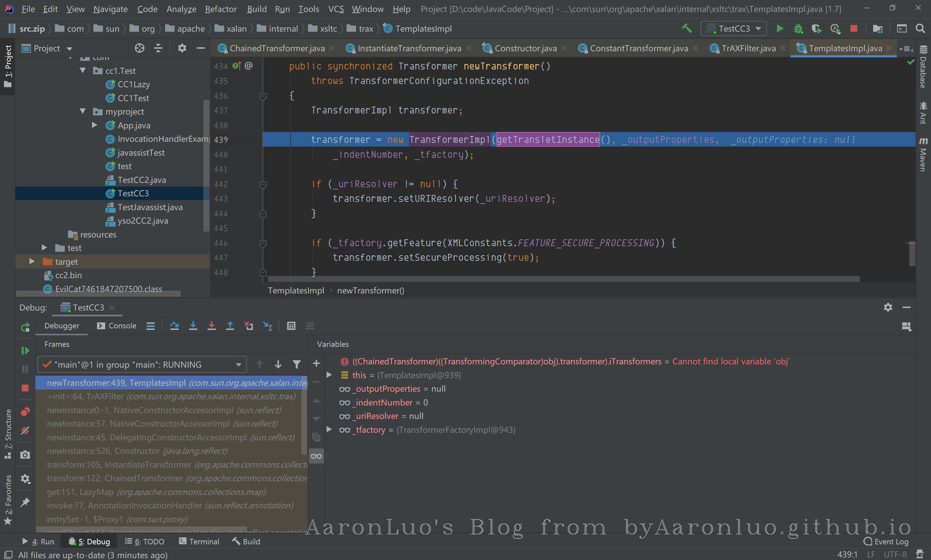
Task: Click View Breakpoints red circles icon
Action: click(25, 412)
